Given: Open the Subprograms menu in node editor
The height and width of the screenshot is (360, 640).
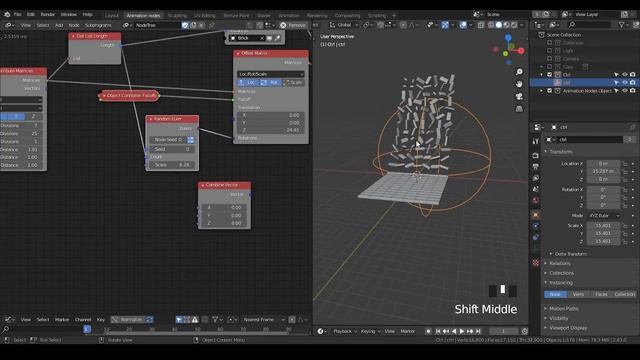Looking at the screenshot, I should [x=98, y=25].
